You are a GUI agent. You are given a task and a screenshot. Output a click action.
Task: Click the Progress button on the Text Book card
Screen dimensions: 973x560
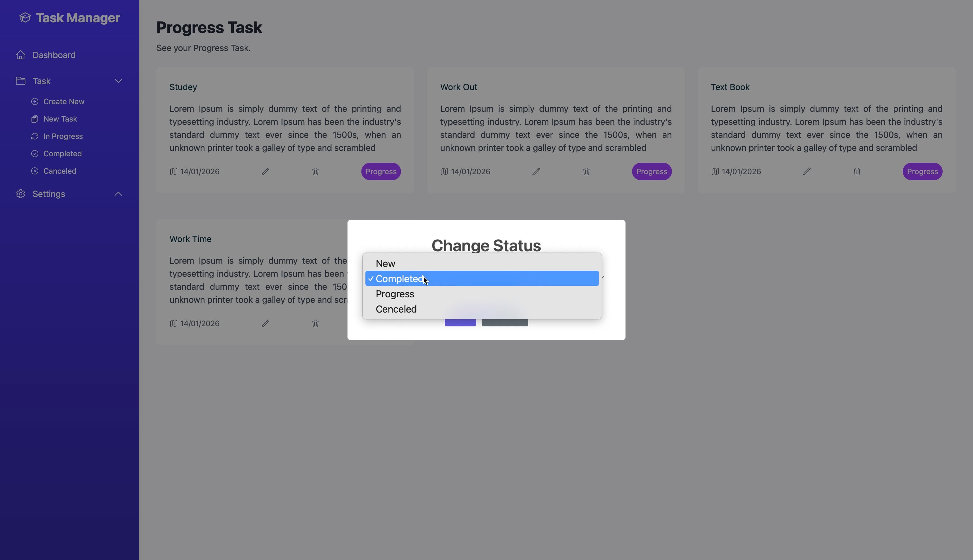point(922,171)
